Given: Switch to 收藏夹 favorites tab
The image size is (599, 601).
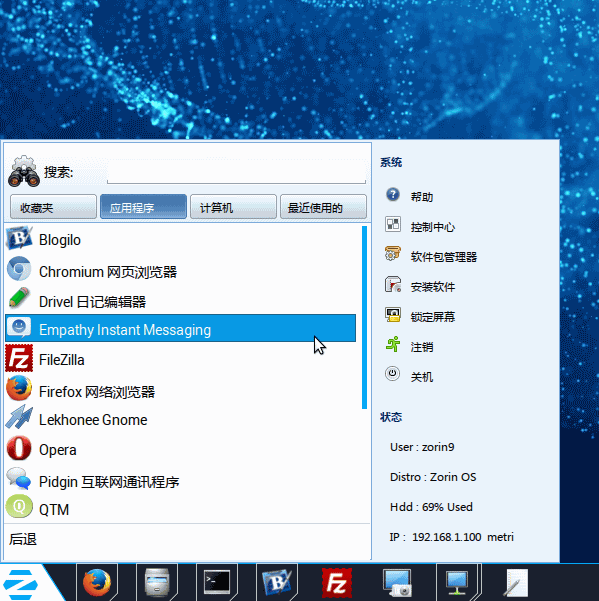Looking at the screenshot, I should pos(53,207).
